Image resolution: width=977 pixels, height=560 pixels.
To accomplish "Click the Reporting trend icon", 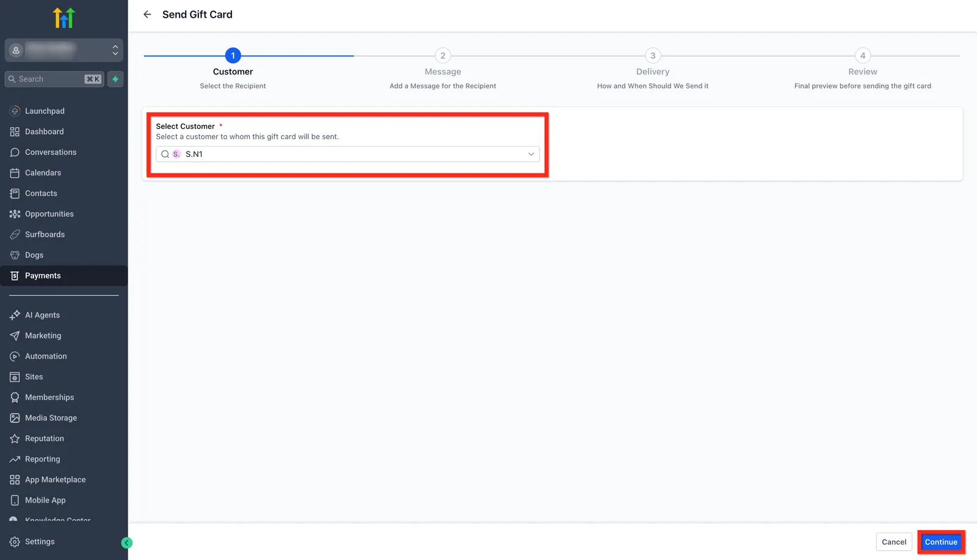I will [x=15, y=459].
